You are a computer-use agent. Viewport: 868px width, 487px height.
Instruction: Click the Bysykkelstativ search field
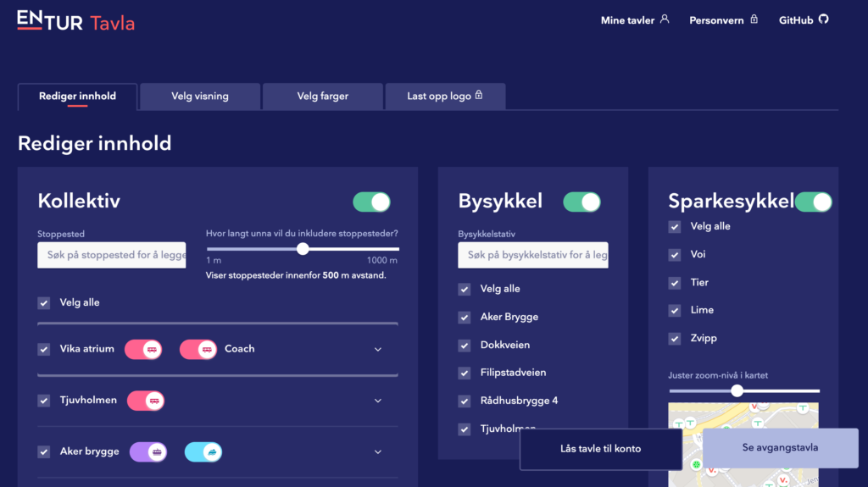tap(533, 255)
